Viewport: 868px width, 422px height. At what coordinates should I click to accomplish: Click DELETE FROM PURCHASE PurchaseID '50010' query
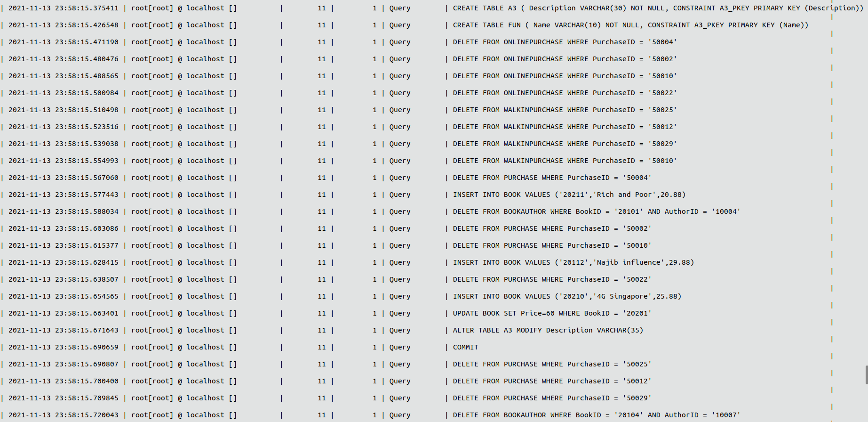tap(552, 245)
